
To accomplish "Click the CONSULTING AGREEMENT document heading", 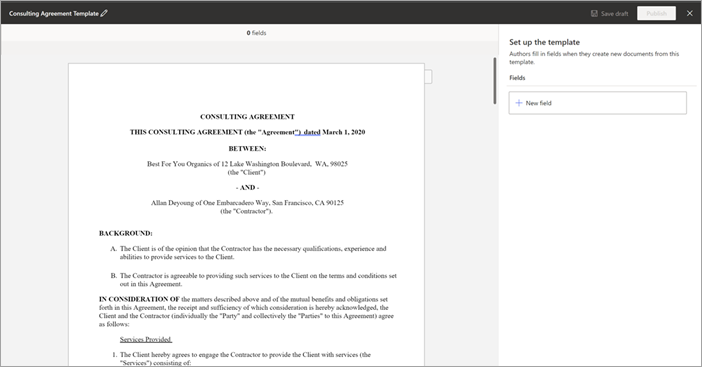I will 247,117.
